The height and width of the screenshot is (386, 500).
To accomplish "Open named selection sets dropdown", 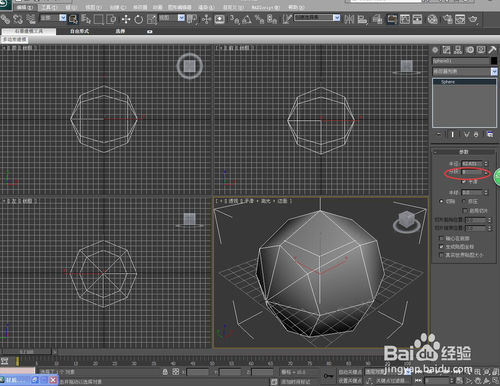I will tap(337, 18).
